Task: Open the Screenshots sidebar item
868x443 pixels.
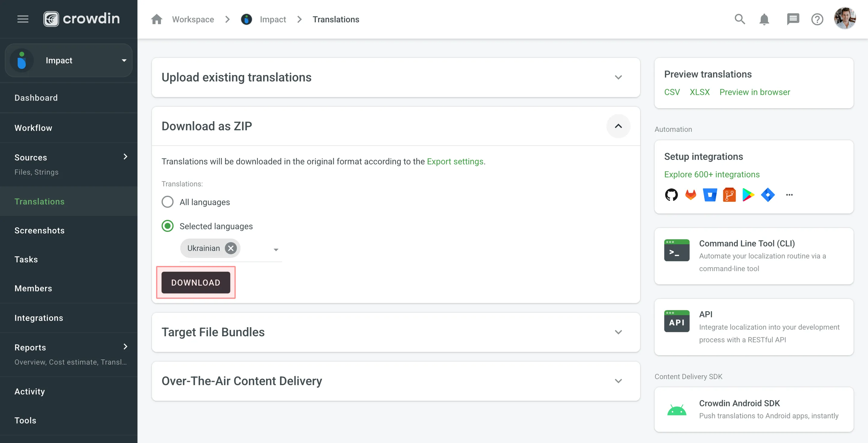Action: pos(39,231)
